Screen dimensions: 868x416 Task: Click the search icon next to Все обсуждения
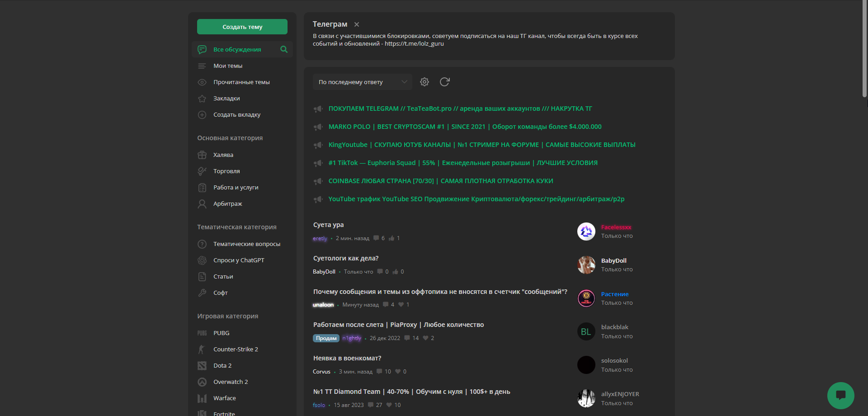tap(284, 49)
